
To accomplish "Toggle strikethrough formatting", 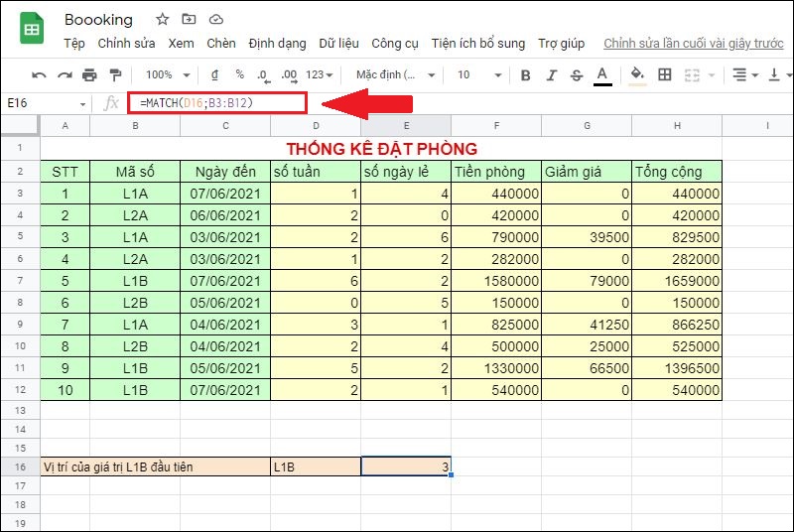I will [576, 75].
